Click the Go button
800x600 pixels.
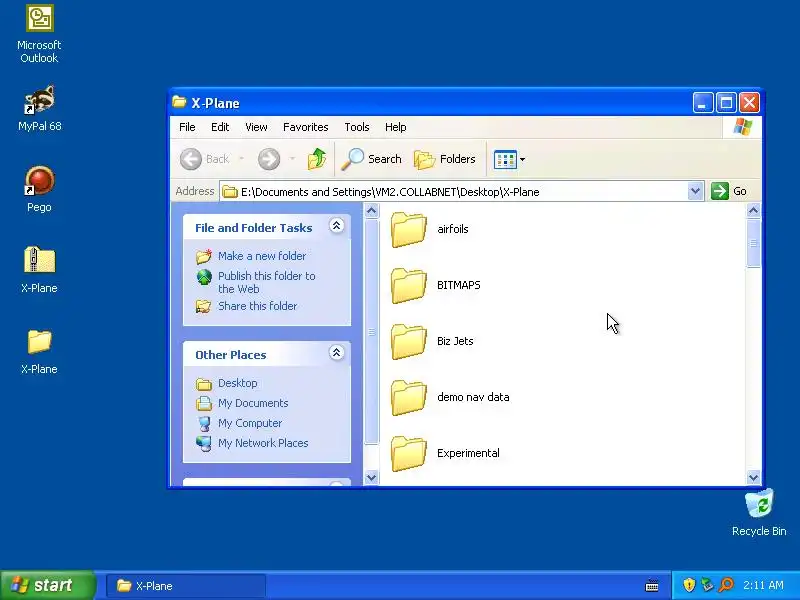(x=729, y=191)
